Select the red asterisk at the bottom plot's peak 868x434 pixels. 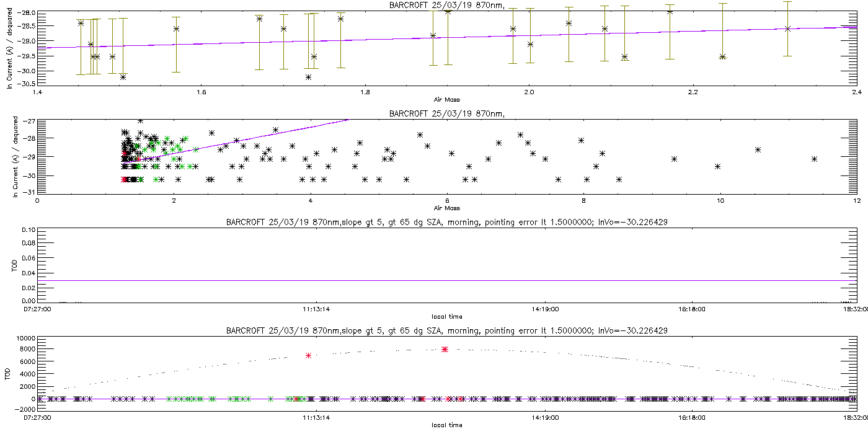point(445,350)
